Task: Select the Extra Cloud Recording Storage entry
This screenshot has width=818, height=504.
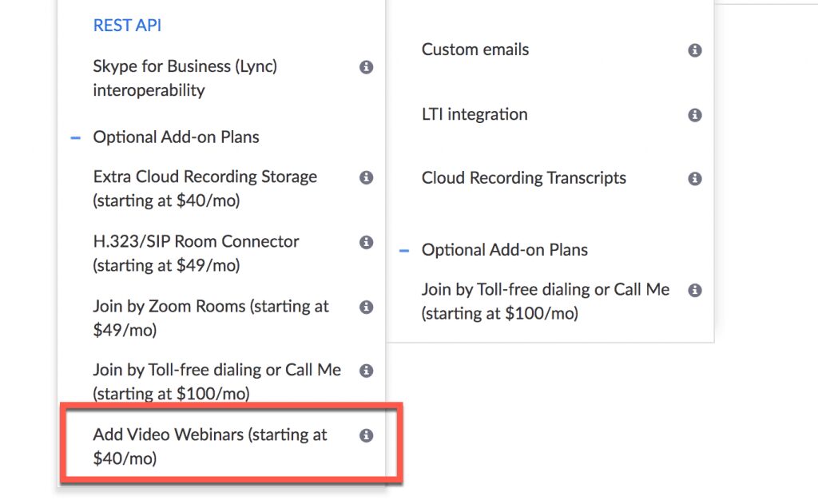Action: pyautogui.click(x=204, y=189)
